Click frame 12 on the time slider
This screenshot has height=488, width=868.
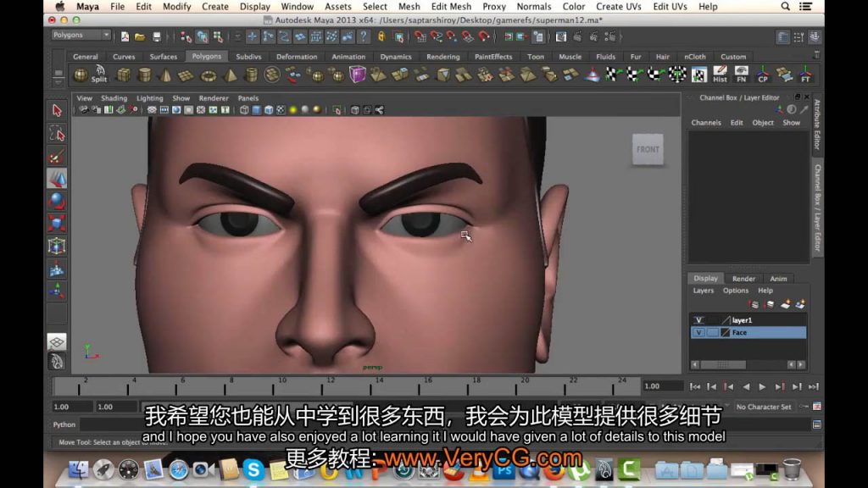330,385
